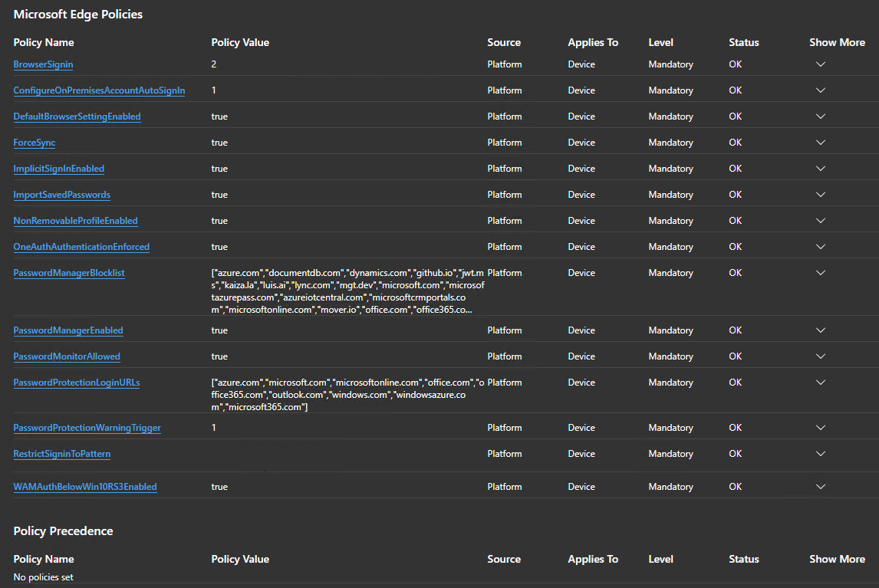Click Device in WAMAuthBelowWin10RS3Enabled row
879x588 pixels.
(581, 487)
